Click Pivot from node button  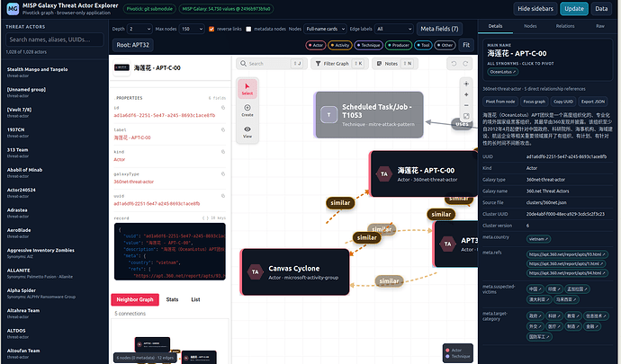click(499, 102)
